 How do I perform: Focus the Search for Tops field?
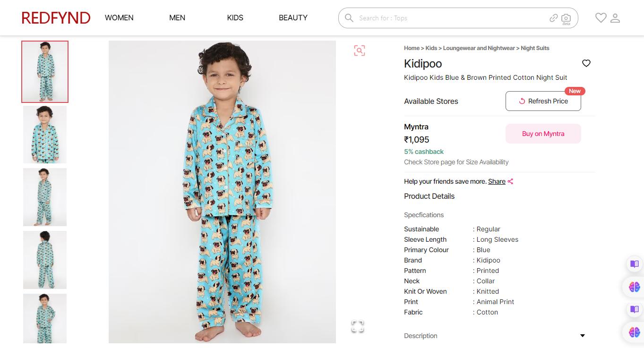coord(449,18)
